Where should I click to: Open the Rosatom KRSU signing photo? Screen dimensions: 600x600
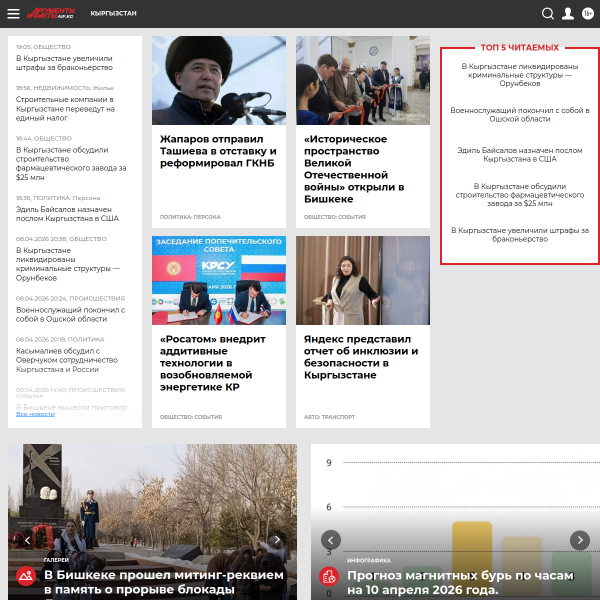[x=219, y=280]
